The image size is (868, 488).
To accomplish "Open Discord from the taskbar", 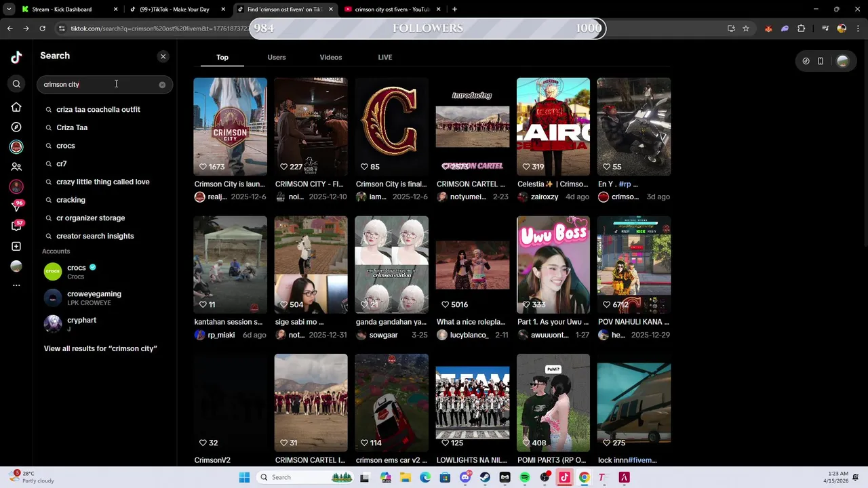I will [465, 477].
